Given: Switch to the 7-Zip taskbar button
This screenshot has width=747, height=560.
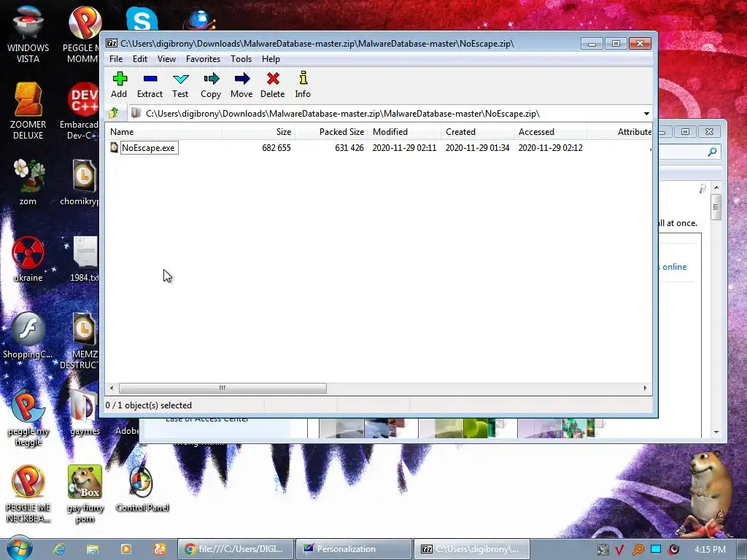Looking at the screenshot, I should pyautogui.click(x=472, y=549).
